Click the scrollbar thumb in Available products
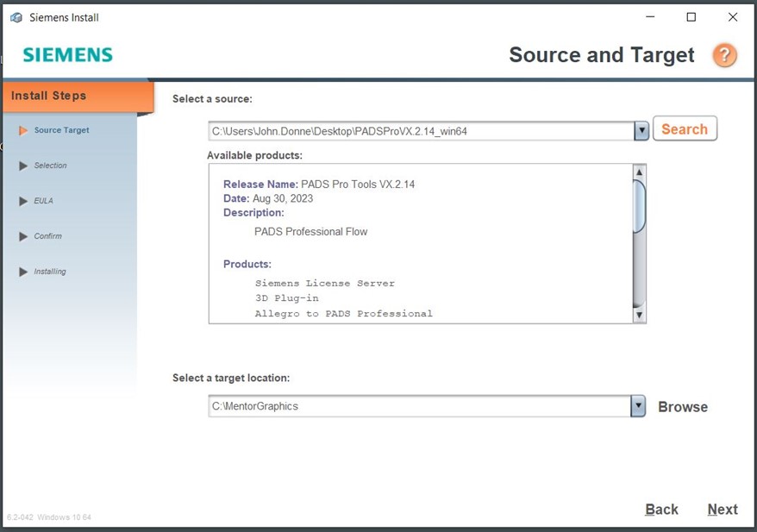757x532 pixels. (x=639, y=206)
